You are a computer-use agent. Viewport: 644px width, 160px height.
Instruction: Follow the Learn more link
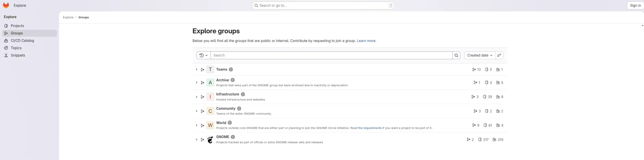pos(366,41)
